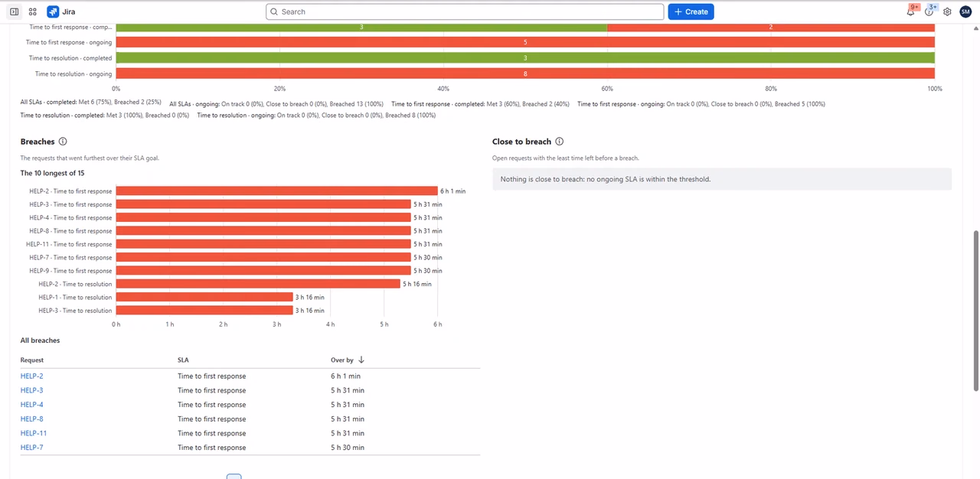This screenshot has height=479, width=980.
Task: Select the HELP-9 Time to first response bar
Action: pyautogui.click(x=263, y=271)
